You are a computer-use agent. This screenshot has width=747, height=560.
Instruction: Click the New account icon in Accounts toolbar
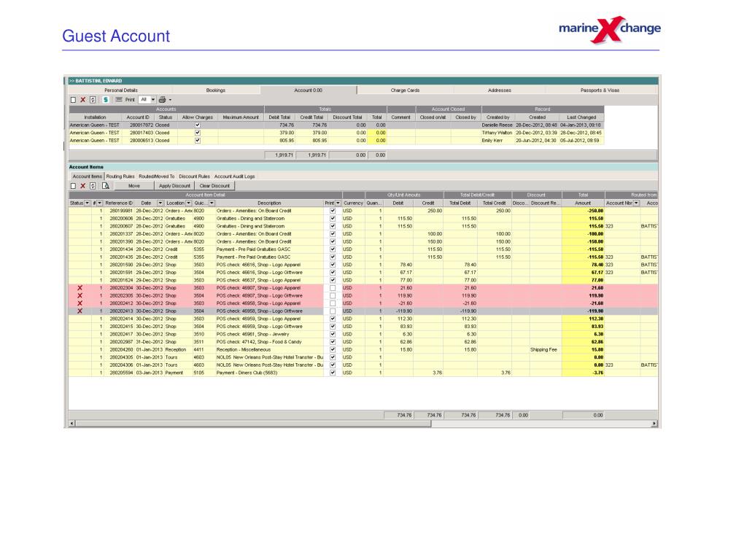[73, 100]
